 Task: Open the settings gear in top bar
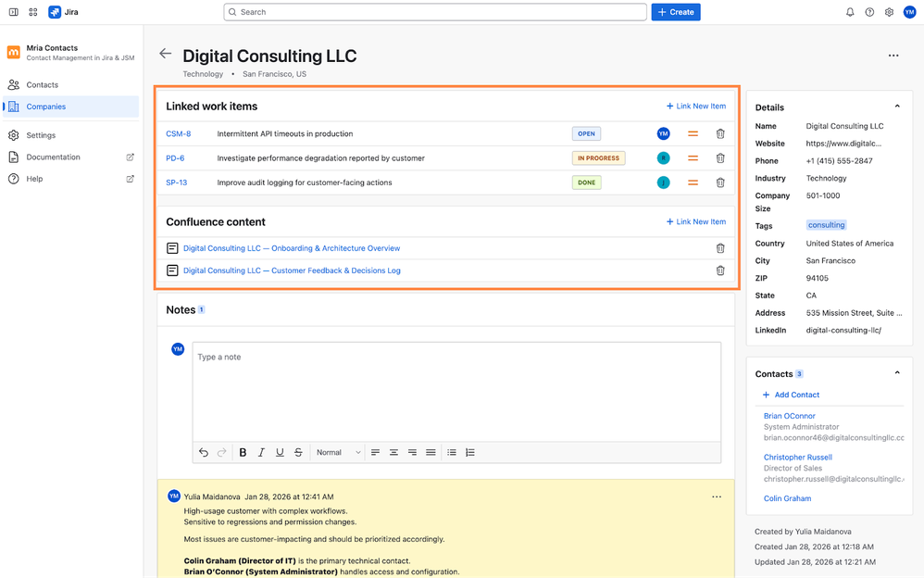tap(889, 12)
